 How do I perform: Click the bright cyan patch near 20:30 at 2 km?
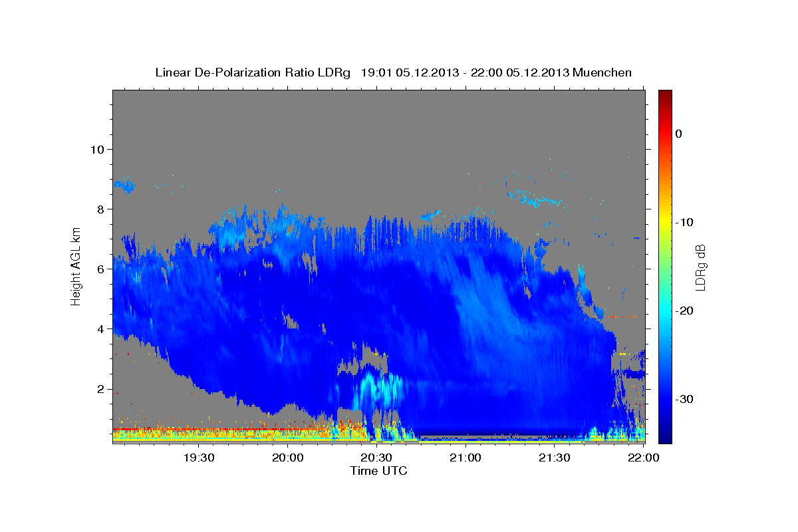[379, 390]
